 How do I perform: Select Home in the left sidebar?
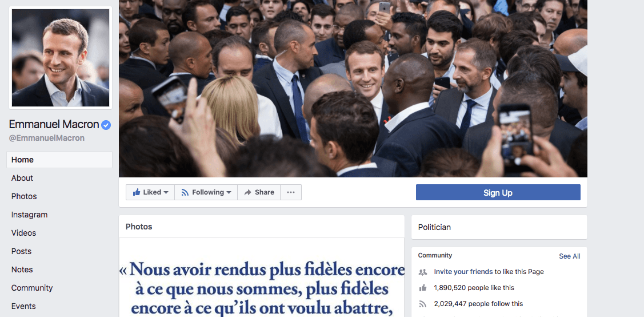[x=59, y=160]
